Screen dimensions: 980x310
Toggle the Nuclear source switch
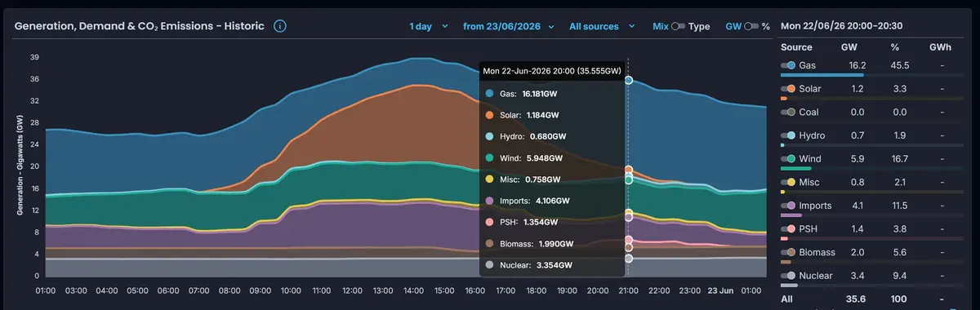tap(788, 276)
